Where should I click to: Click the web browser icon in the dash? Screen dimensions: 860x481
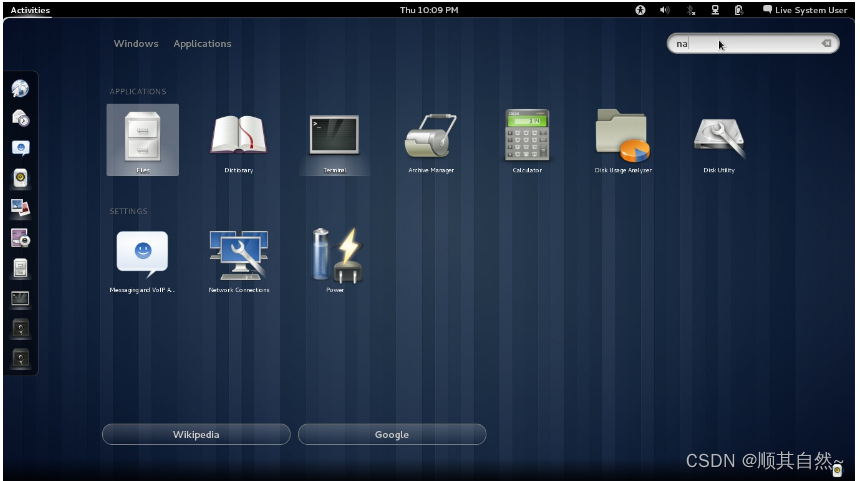pyautogui.click(x=20, y=89)
